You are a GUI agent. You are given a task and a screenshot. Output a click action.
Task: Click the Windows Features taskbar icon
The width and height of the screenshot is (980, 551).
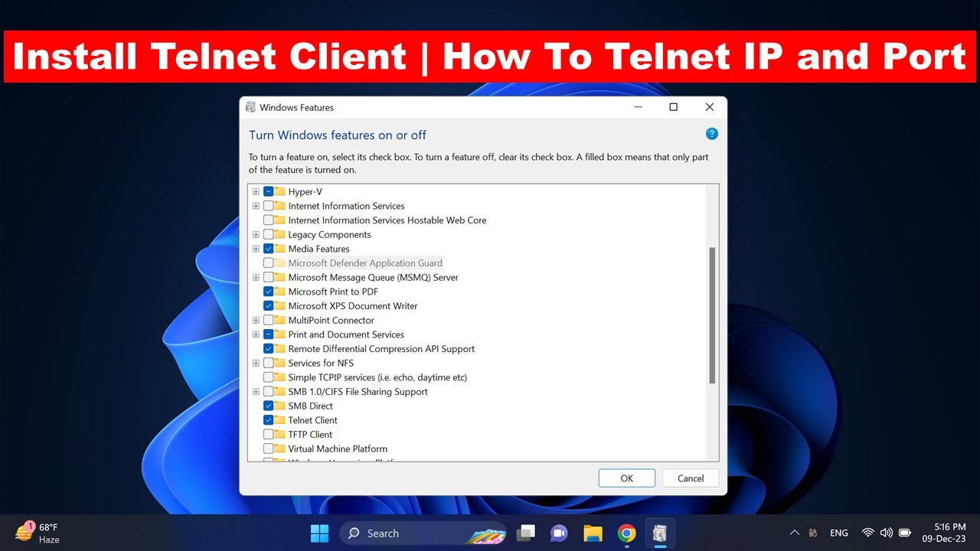659,533
